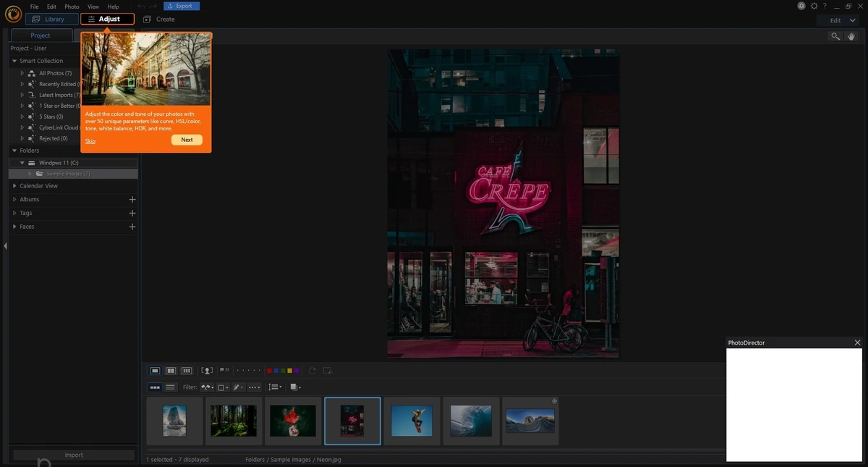868x467 pixels.
Task: Expand the Faces section
Action: coord(14,227)
